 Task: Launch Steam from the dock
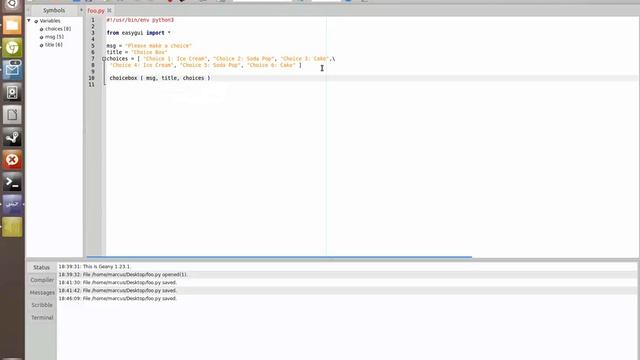12,137
